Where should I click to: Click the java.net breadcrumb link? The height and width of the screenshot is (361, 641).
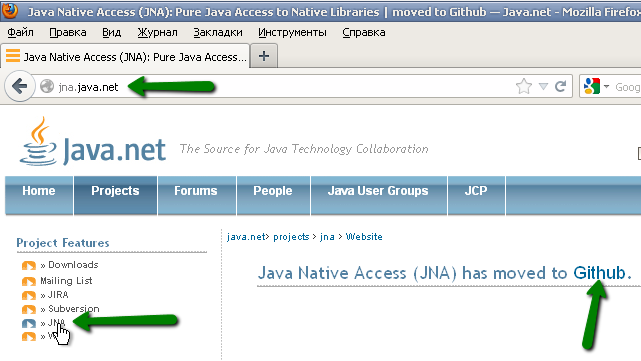click(x=246, y=237)
